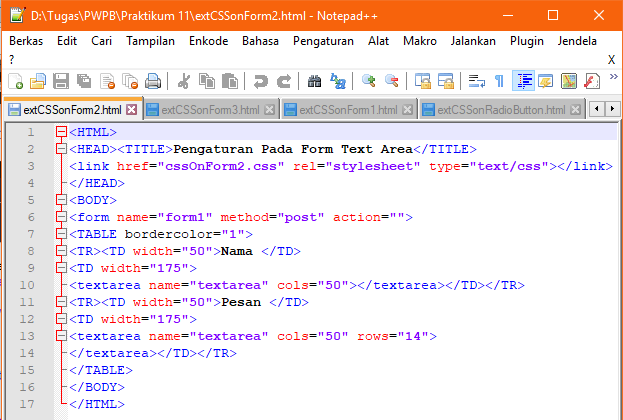Open user-defined language dialog icon

pyautogui.click(x=546, y=81)
